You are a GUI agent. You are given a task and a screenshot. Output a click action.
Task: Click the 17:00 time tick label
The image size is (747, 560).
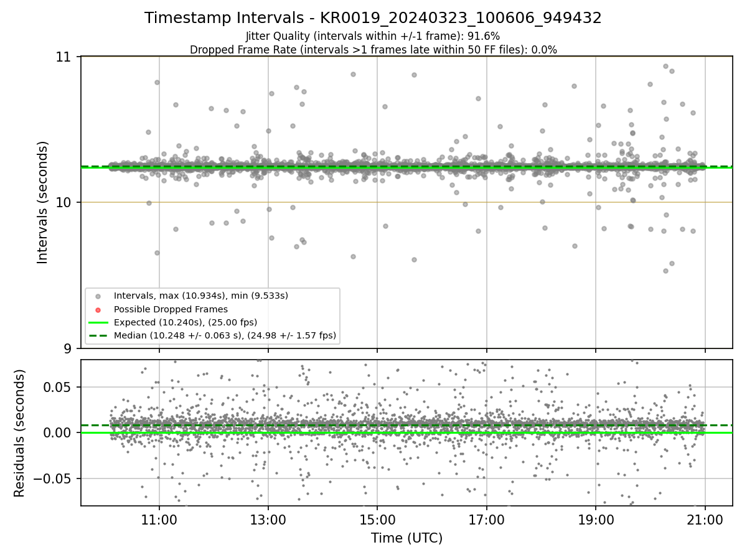pyautogui.click(x=487, y=520)
